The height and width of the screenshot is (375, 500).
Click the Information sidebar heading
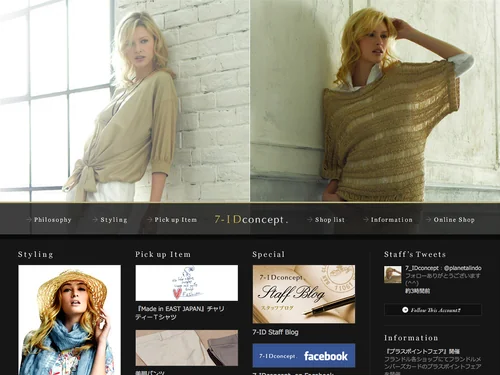point(411,338)
